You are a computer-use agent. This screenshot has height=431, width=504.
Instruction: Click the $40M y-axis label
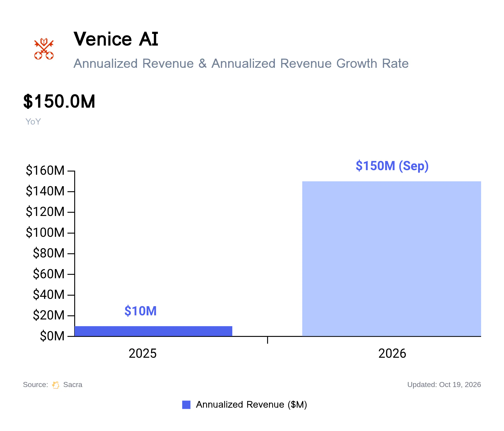pos(49,295)
